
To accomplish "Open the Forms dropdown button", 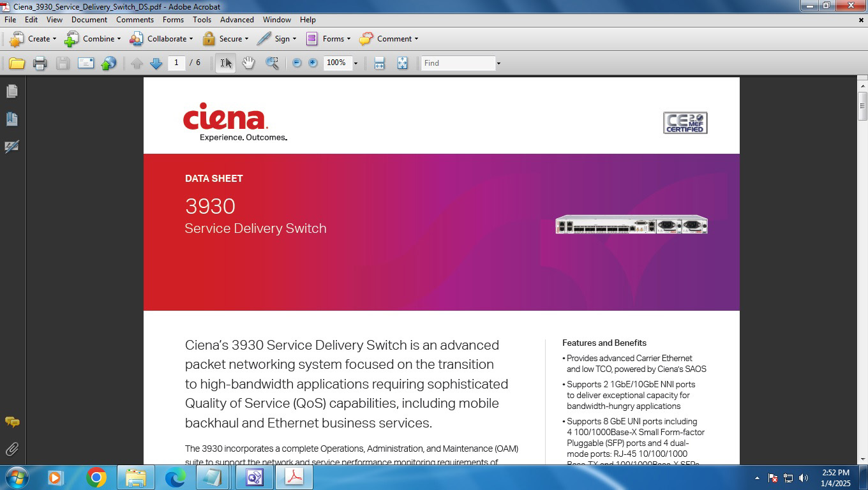I will point(328,39).
